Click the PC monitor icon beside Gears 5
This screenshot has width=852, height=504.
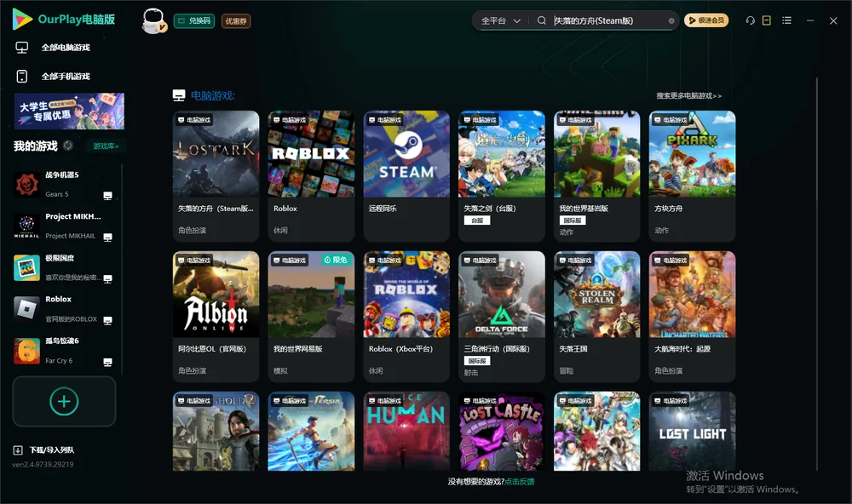point(107,196)
